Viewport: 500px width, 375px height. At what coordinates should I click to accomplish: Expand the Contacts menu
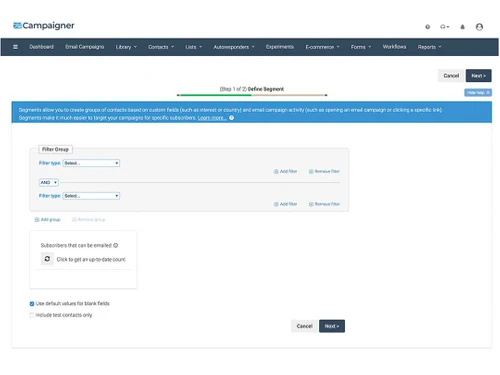click(161, 47)
